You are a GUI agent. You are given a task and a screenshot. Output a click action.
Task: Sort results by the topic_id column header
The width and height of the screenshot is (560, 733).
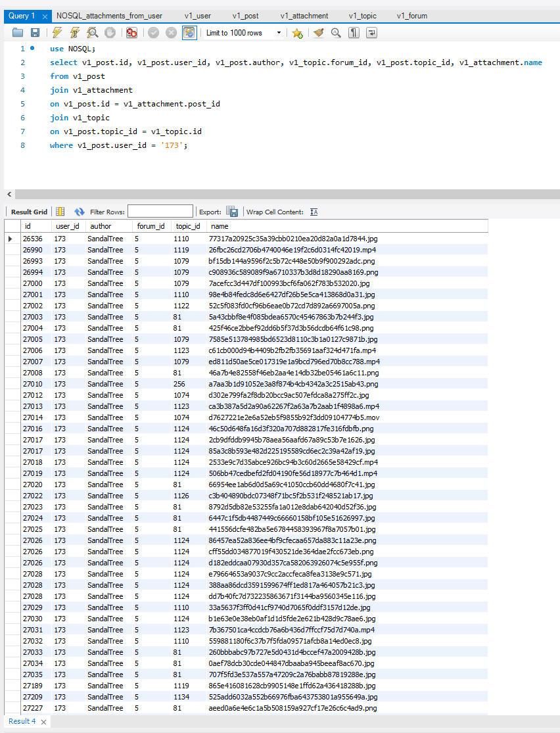[x=188, y=226]
